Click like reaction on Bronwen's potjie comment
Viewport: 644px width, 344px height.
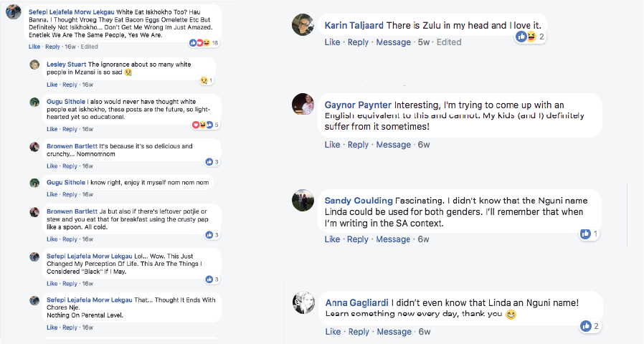[209, 234]
